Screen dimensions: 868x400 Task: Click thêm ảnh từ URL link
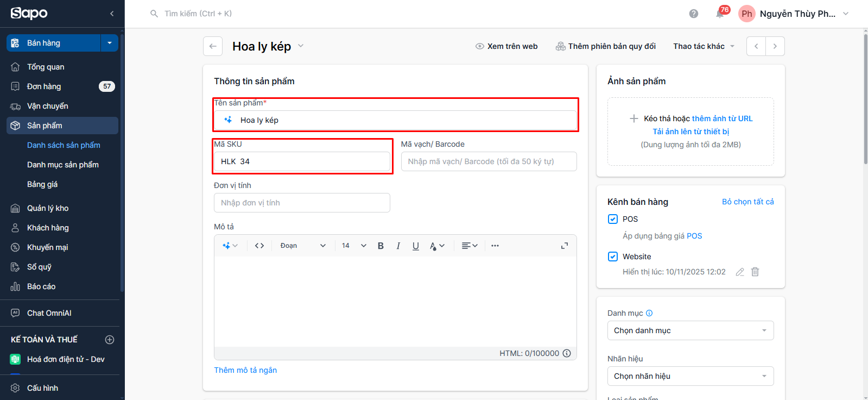pos(723,118)
